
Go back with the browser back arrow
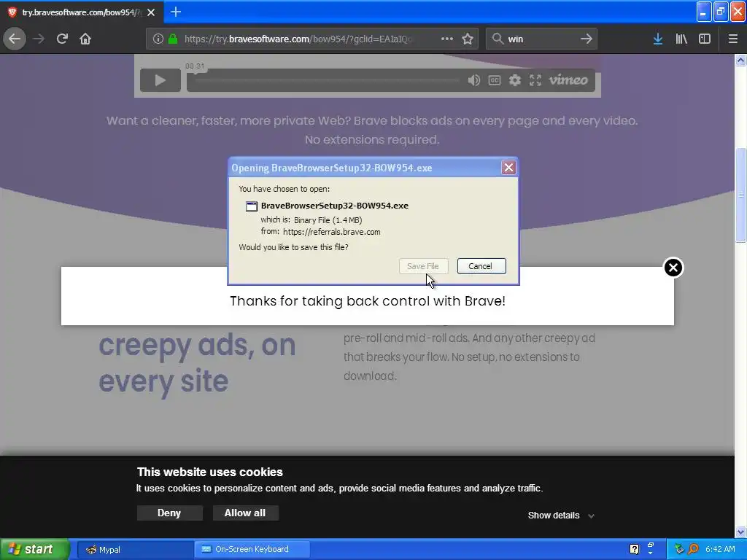point(15,39)
